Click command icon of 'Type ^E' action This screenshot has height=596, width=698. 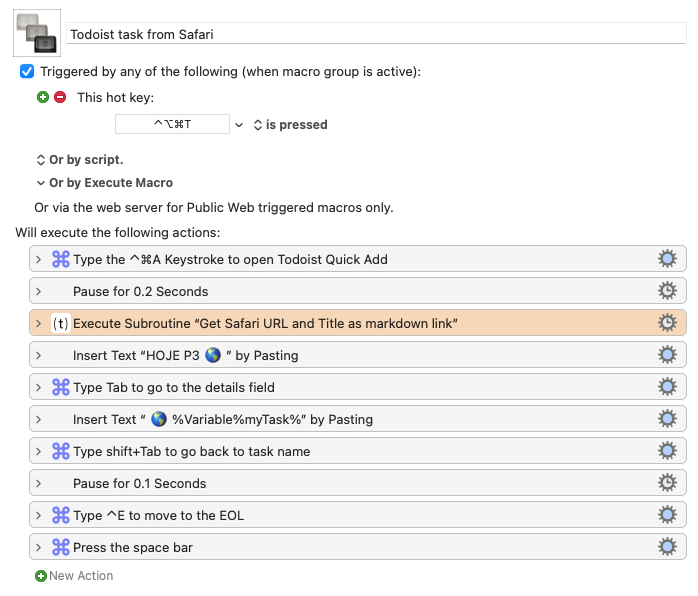coord(61,515)
